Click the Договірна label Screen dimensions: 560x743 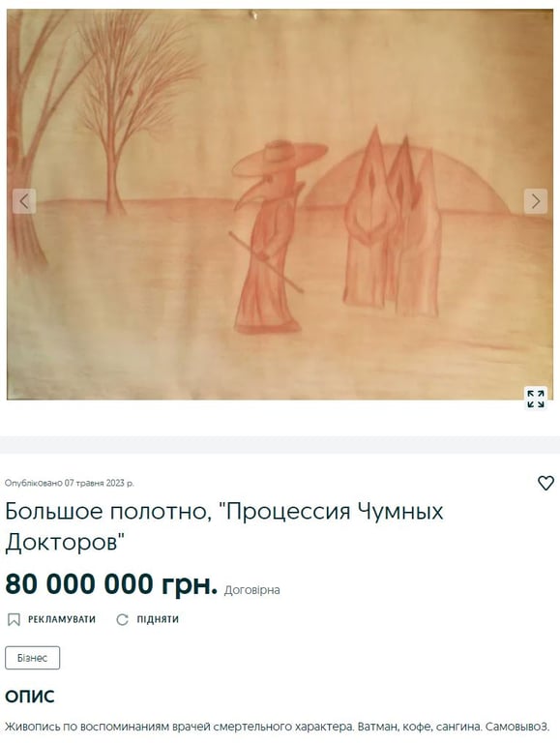(252, 590)
